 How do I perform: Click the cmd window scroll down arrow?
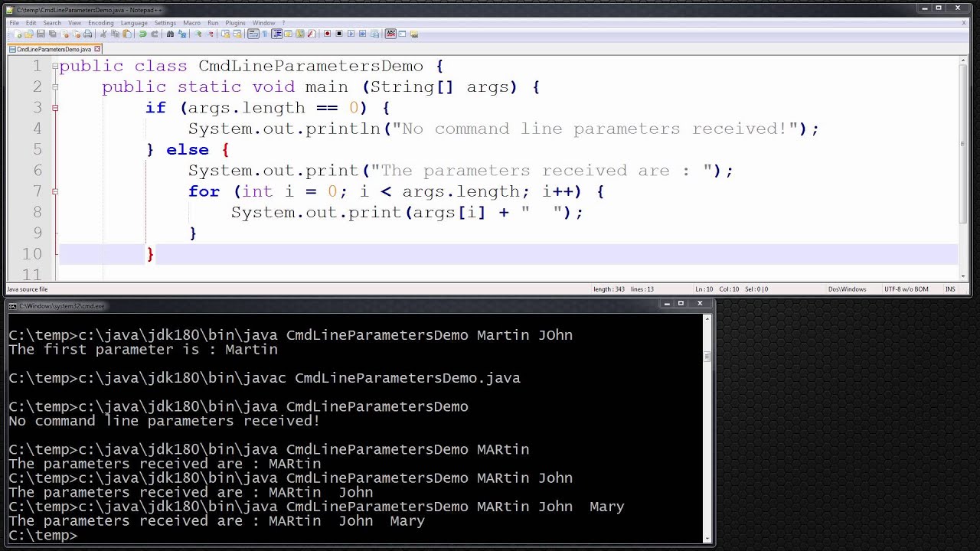[x=707, y=537]
